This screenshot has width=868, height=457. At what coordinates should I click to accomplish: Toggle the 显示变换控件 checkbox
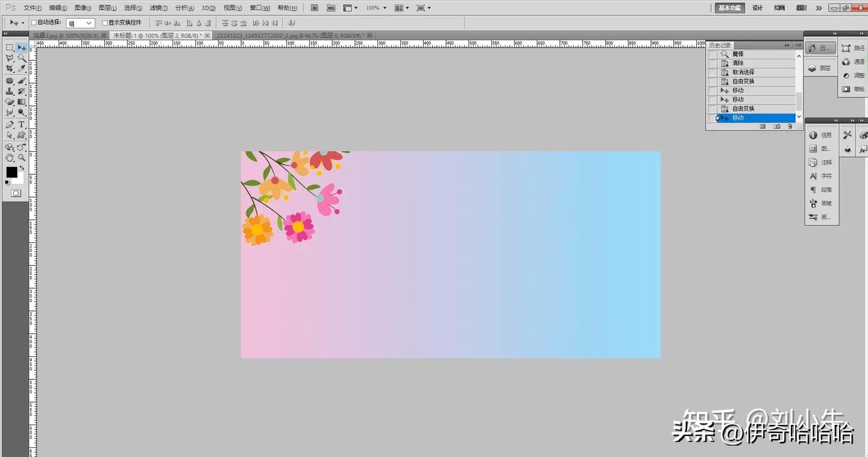click(105, 23)
